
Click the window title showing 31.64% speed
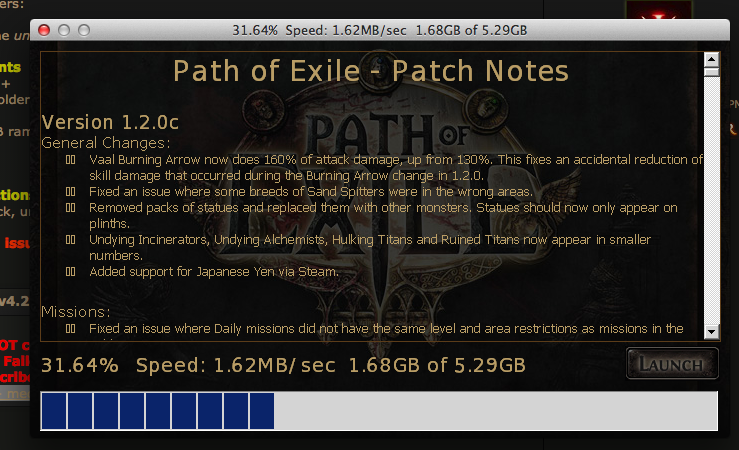[x=379, y=30]
